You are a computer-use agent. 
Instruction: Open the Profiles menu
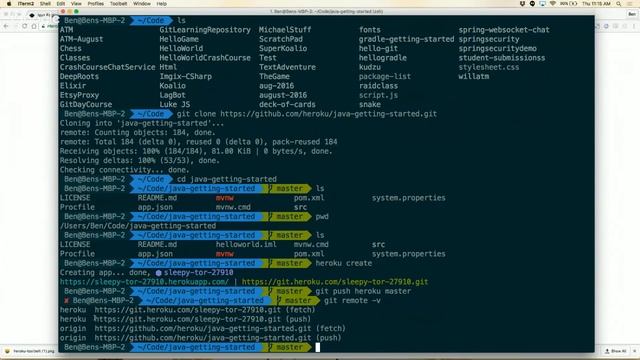[96, 3]
